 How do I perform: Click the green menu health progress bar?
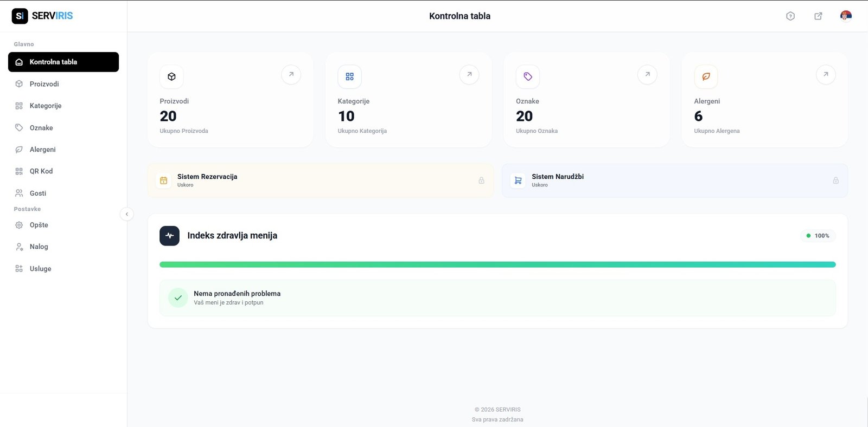pos(497,264)
